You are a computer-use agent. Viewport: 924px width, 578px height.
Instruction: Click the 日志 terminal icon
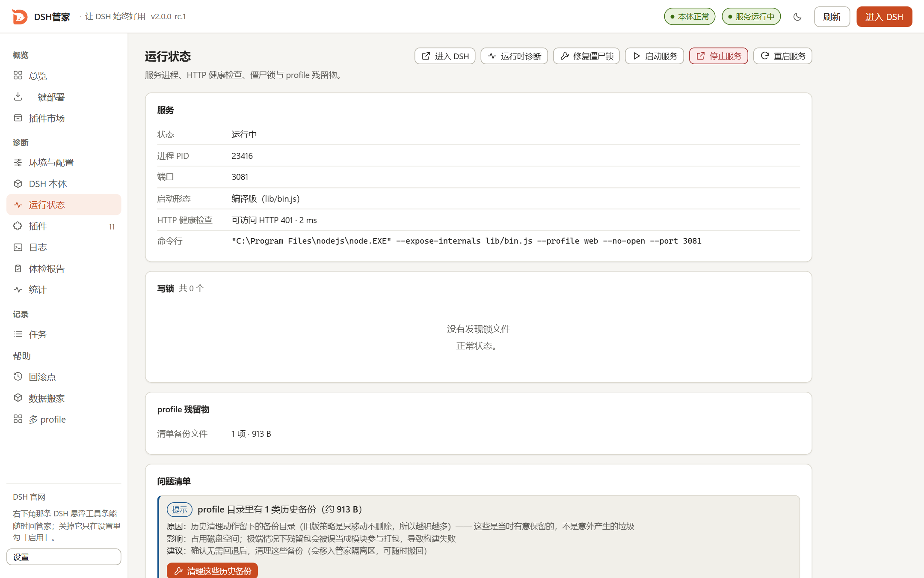click(18, 247)
